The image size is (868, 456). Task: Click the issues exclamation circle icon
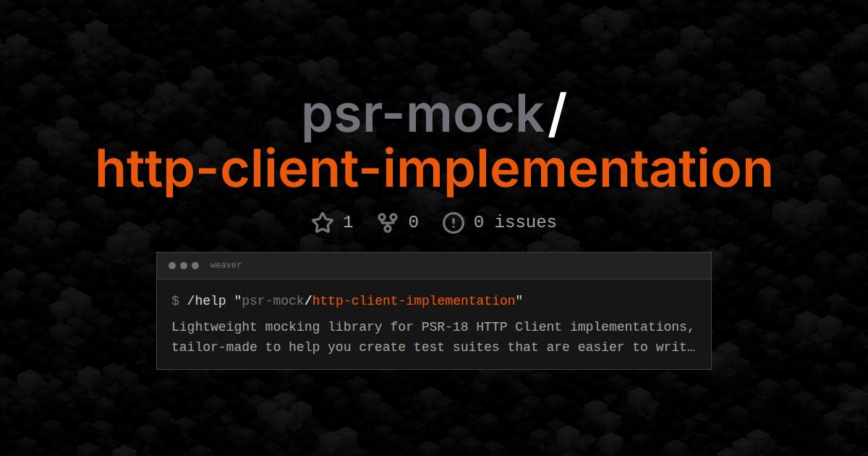(453, 222)
